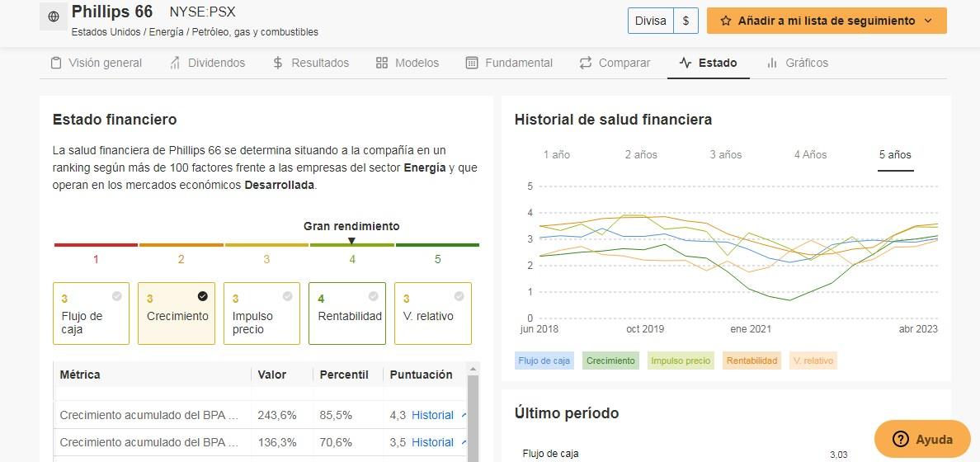980x462 pixels.
Task: Select the V. relativo score card
Action: tap(432, 313)
